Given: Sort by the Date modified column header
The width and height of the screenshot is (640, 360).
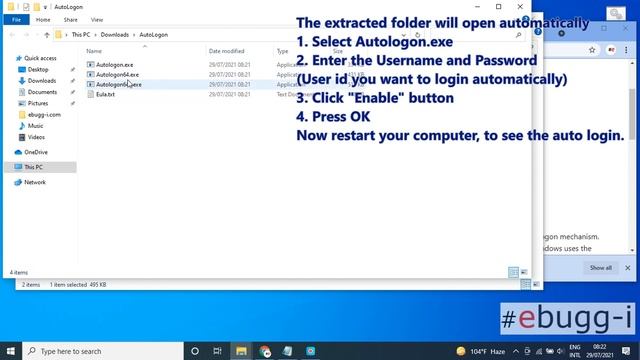Looking at the screenshot, I should 227,51.
